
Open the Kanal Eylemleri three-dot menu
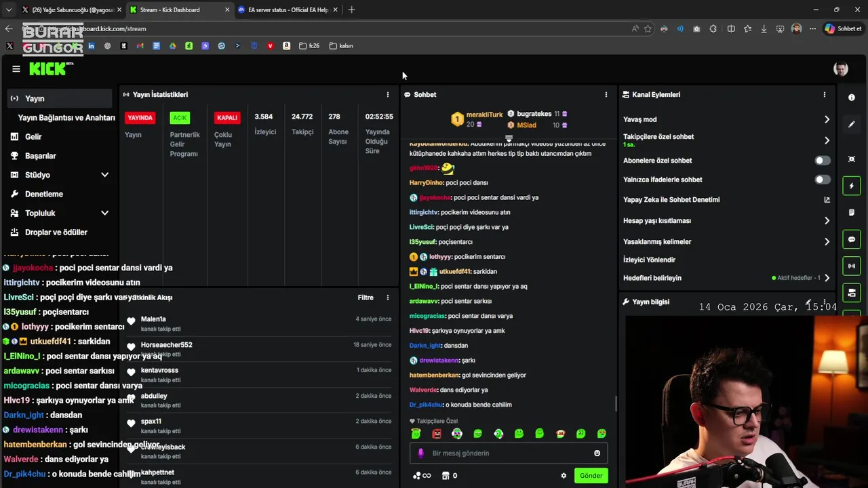click(x=825, y=95)
